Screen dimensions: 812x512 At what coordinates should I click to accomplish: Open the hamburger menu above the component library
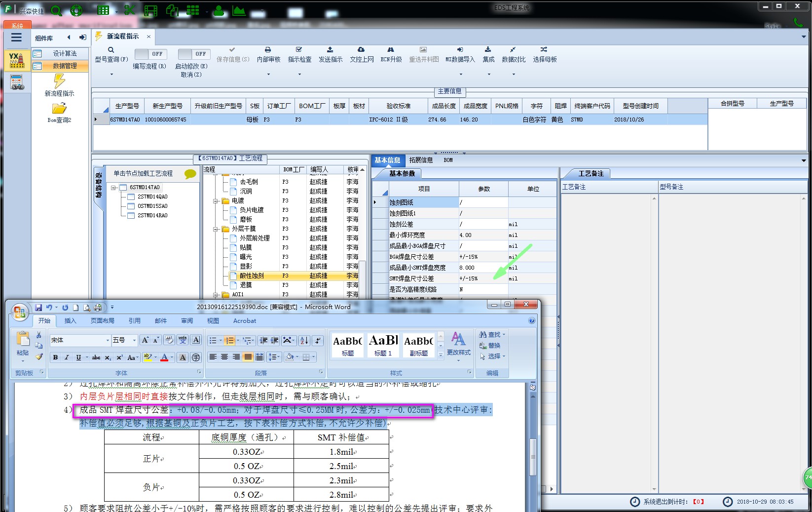16,38
